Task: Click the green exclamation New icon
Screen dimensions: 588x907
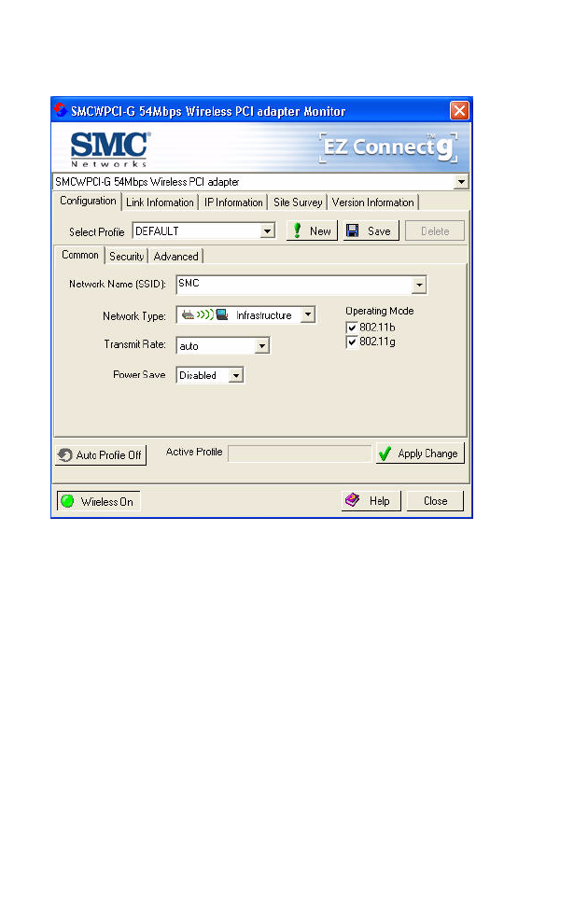Action: 297,230
